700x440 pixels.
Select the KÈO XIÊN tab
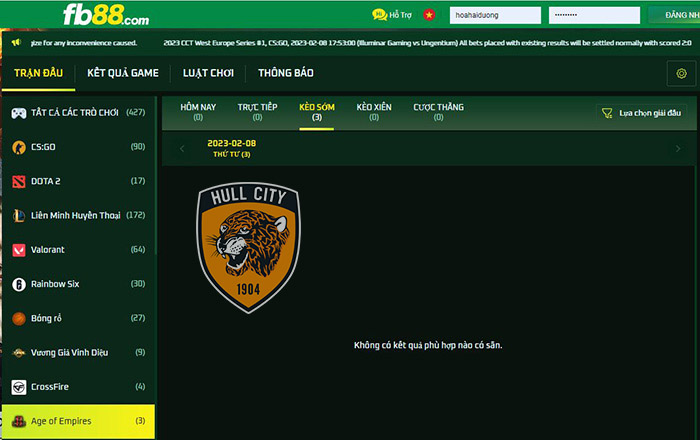(374, 112)
